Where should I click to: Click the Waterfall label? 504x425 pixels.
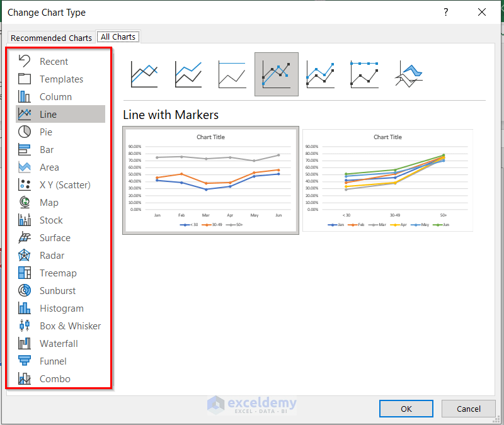59,344
